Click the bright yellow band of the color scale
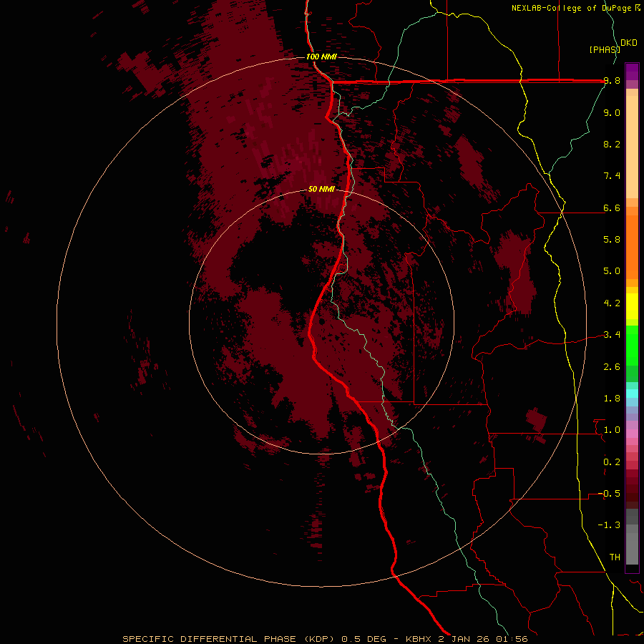 632,306
